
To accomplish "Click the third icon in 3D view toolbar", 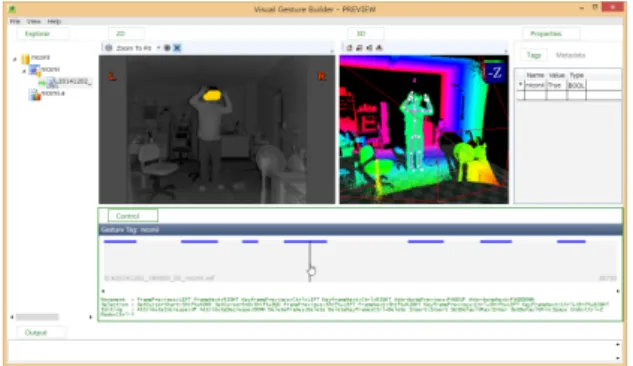I will [x=369, y=48].
